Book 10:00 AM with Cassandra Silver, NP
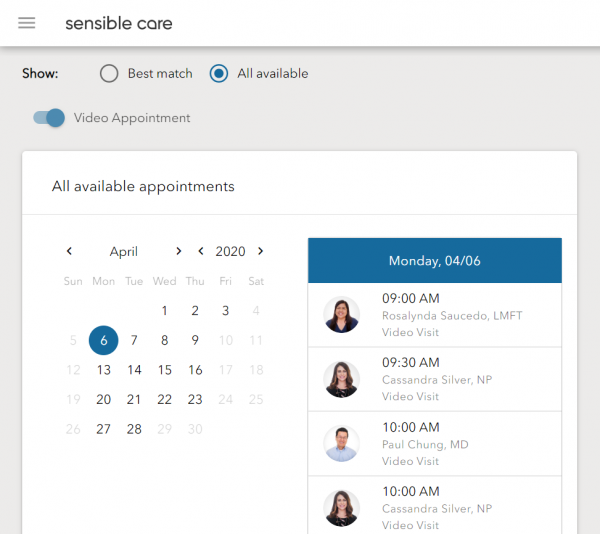 pos(435,506)
